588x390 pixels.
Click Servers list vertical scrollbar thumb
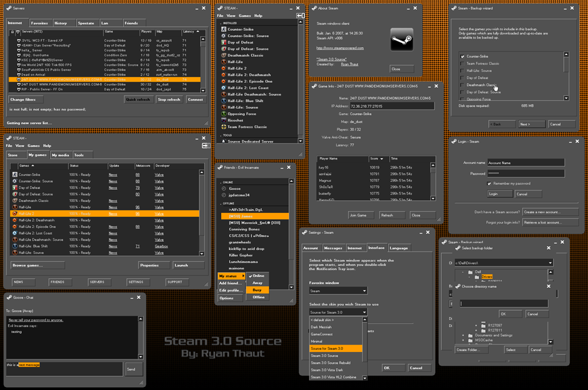(203, 44)
